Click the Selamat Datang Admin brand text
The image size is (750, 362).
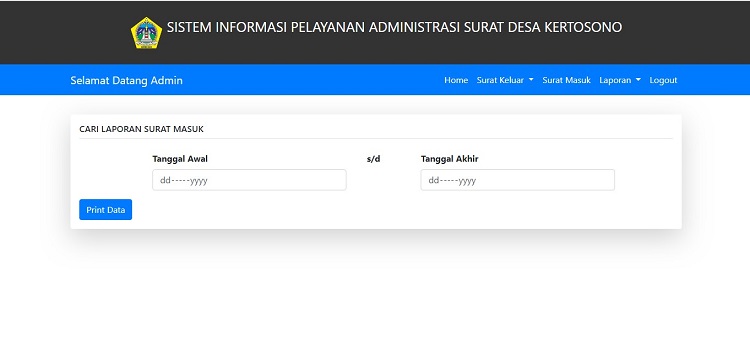click(126, 80)
